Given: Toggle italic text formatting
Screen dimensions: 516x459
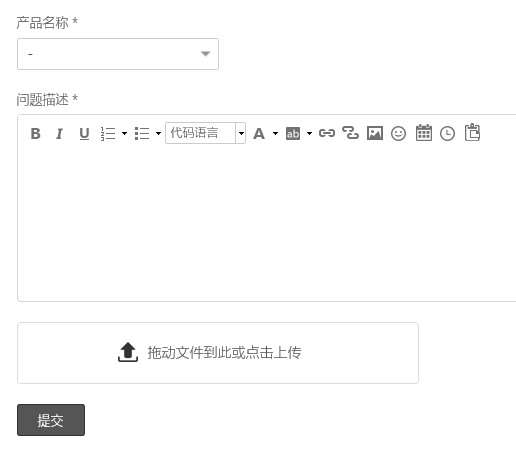Looking at the screenshot, I should pos(59,134).
